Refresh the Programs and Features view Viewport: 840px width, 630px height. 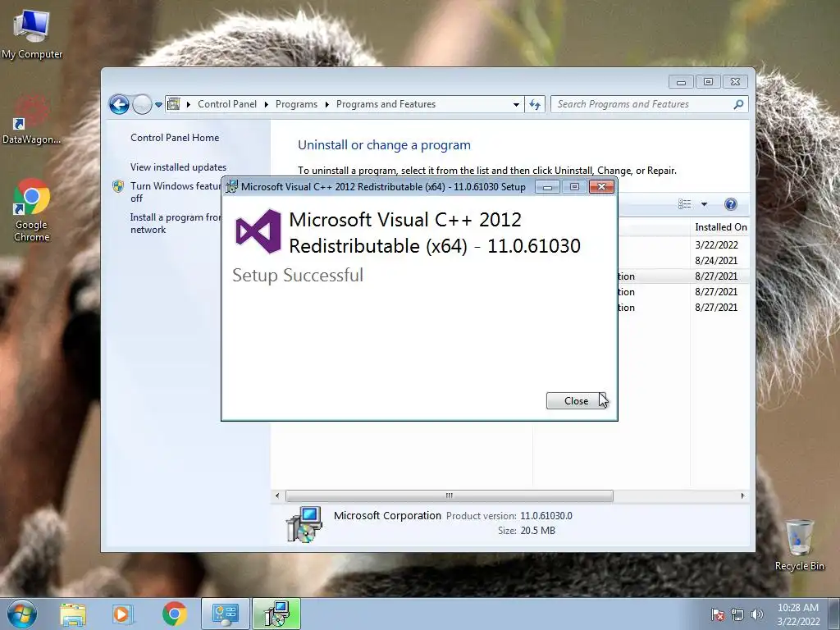[x=535, y=104]
